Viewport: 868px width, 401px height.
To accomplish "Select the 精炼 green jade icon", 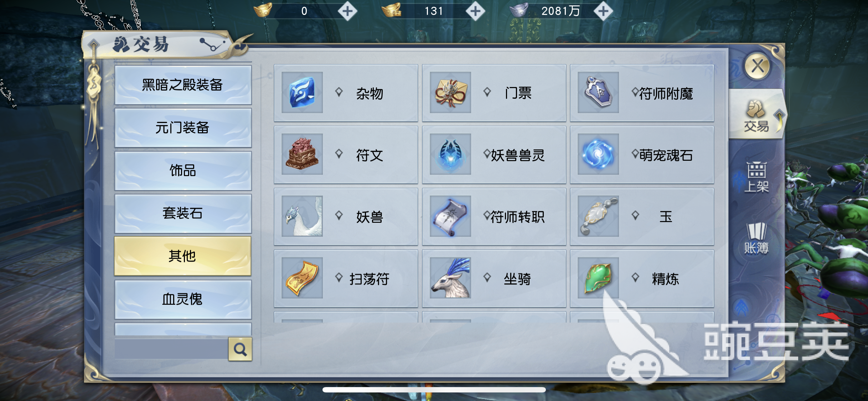I will [x=598, y=278].
